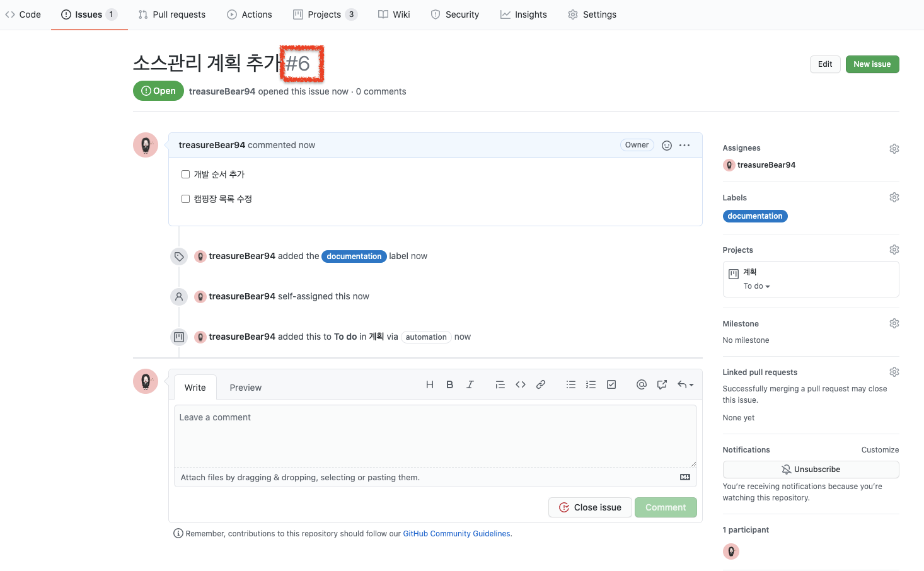Open the participant avatar in sidebar
The width and height of the screenshot is (924, 571).
731,551
